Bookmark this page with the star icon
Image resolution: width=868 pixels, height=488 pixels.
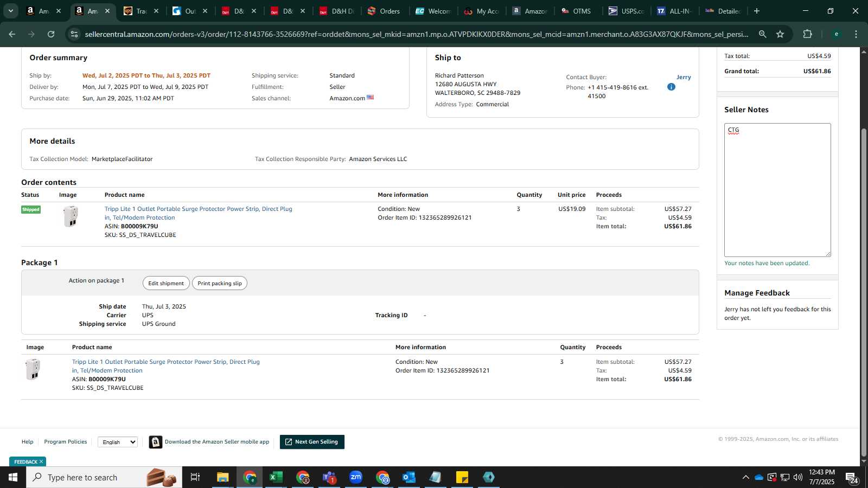coord(780,34)
